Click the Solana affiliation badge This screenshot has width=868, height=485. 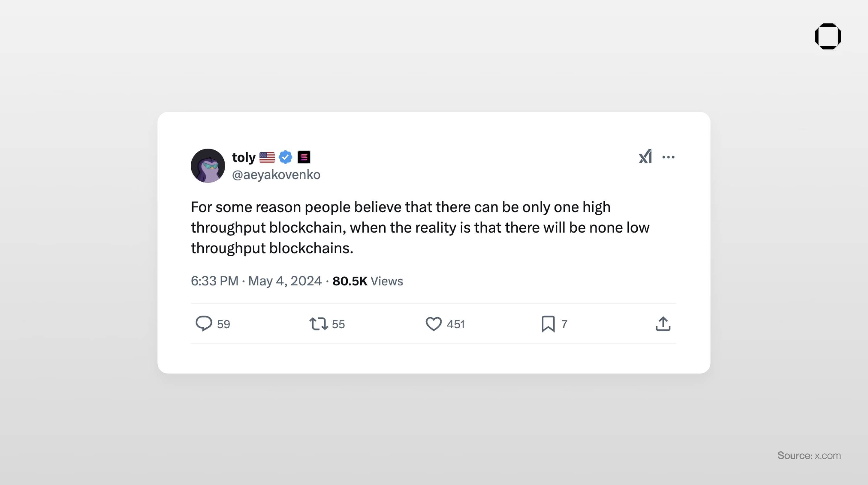[x=304, y=157]
